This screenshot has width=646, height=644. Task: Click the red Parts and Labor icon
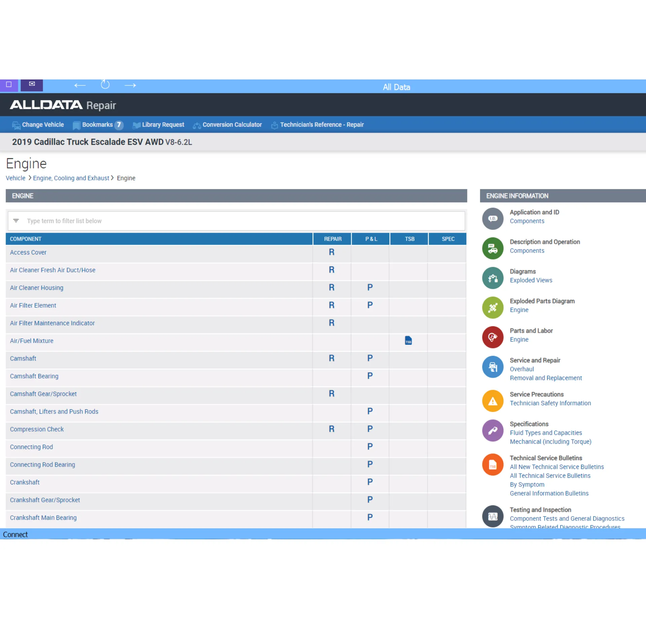[x=493, y=337]
